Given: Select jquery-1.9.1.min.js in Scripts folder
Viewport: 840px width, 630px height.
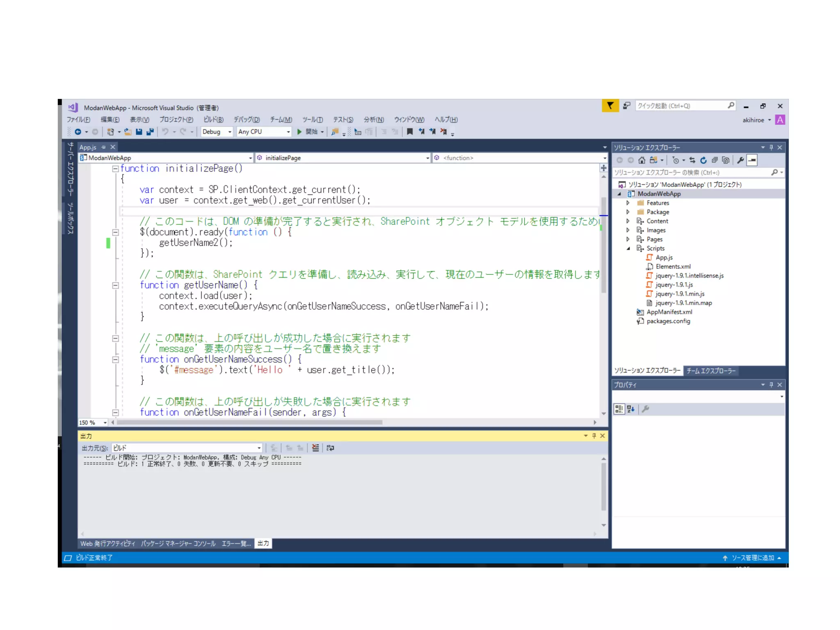Looking at the screenshot, I should point(680,294).
